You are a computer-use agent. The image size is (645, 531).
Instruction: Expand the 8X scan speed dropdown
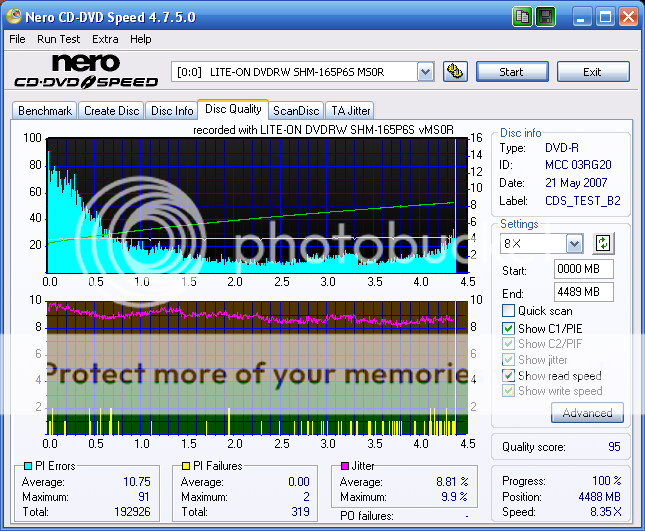click(574, 244)
